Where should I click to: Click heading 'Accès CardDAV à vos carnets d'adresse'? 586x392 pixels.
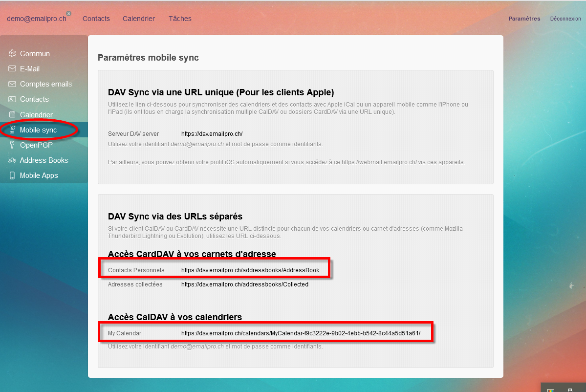point(192,254)
